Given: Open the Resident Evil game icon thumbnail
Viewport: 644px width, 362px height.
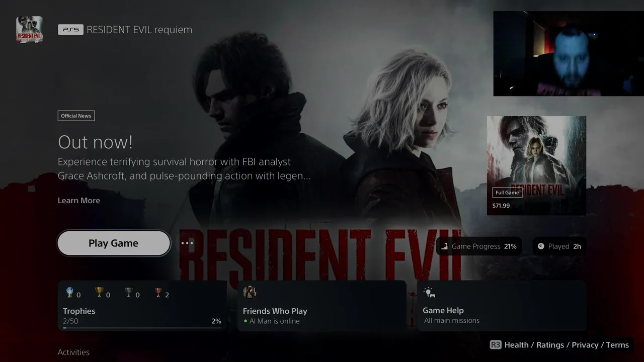Looking at the screenshot, I should (29, 29).
